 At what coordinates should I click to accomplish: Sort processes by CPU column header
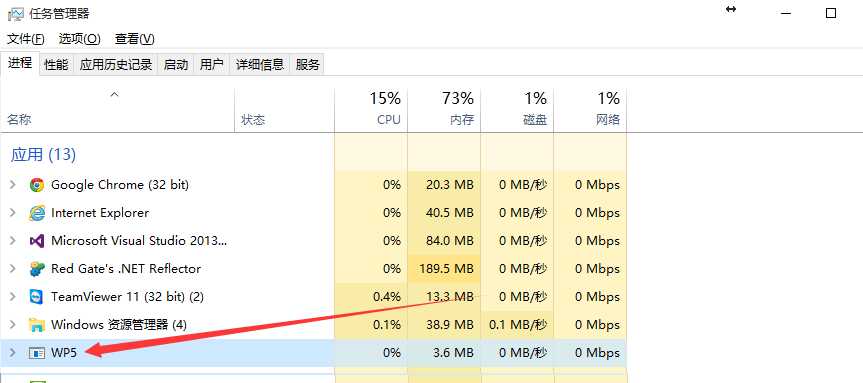[x=371, y=109]
